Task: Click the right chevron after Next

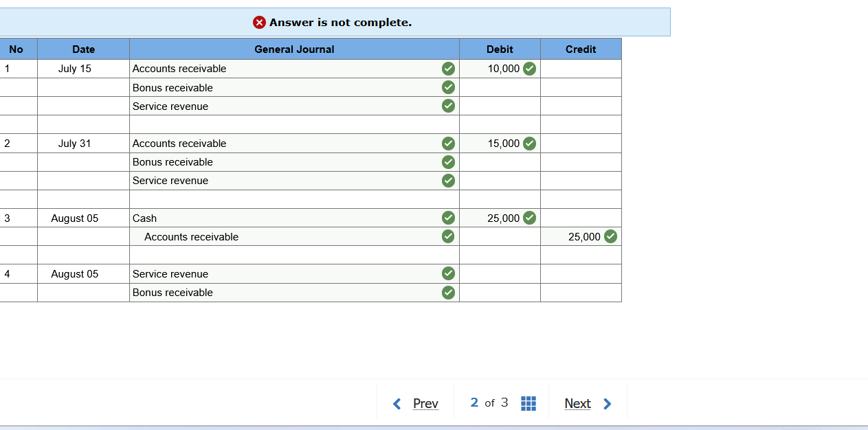Action: coord(607,404)
